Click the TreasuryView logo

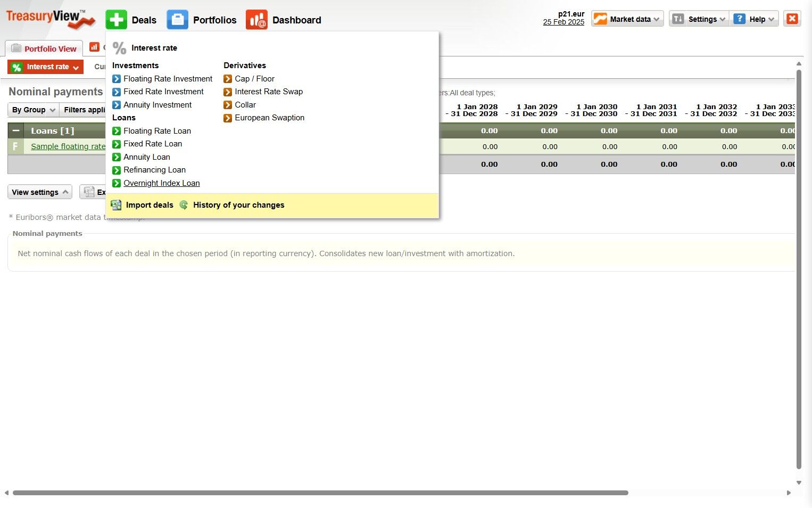[x=51, y=19]
